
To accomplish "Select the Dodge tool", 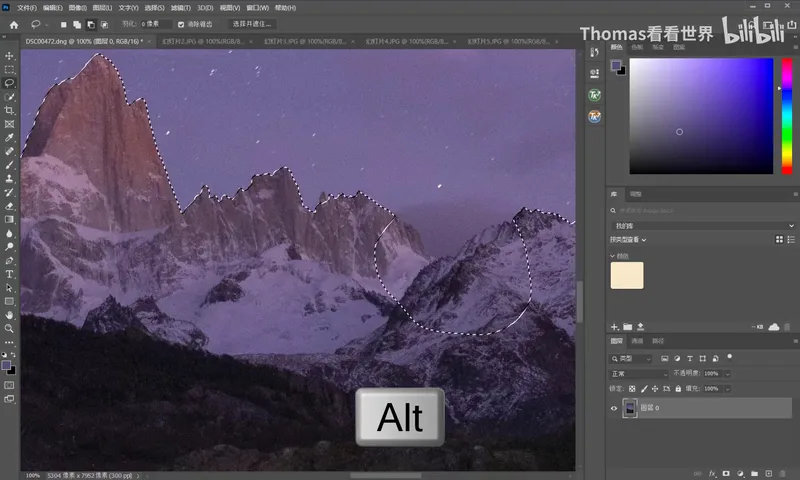I will 9,247.
